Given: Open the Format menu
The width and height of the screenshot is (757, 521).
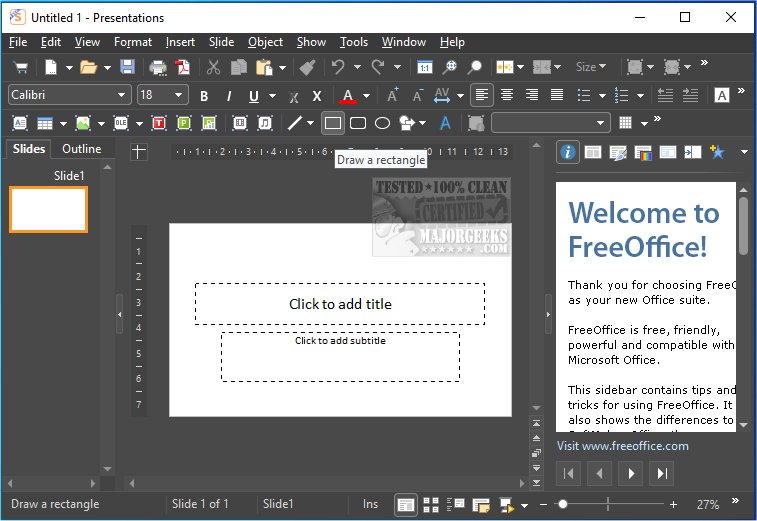Looking at the screenshot, I should tap(133, 42).
